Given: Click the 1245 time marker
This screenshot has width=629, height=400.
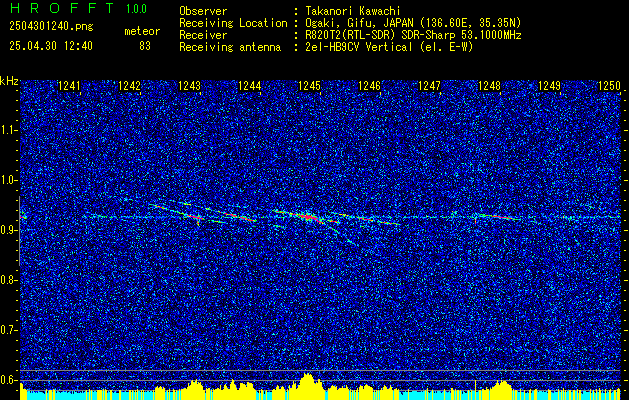Looking at the screenshot, I should [x=310, y=86].
